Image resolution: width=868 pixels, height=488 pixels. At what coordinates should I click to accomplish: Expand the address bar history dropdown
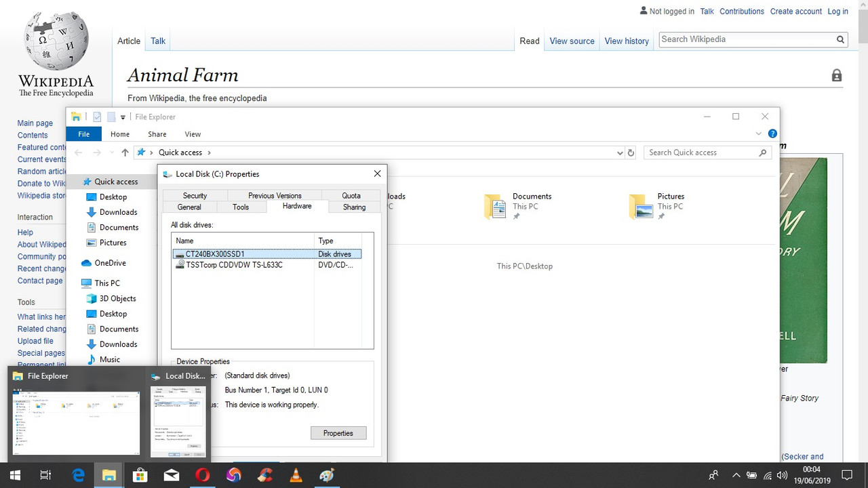tap(619, 152)
